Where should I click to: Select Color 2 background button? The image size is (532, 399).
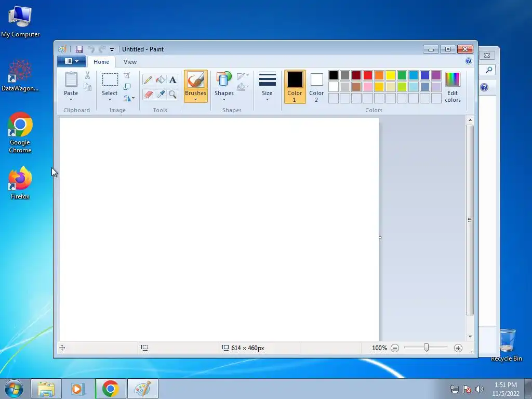[x=316, y=87]
